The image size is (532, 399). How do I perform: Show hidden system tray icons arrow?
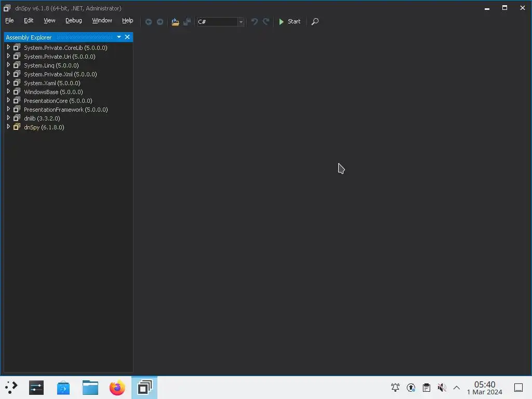[x=457, y=388]
